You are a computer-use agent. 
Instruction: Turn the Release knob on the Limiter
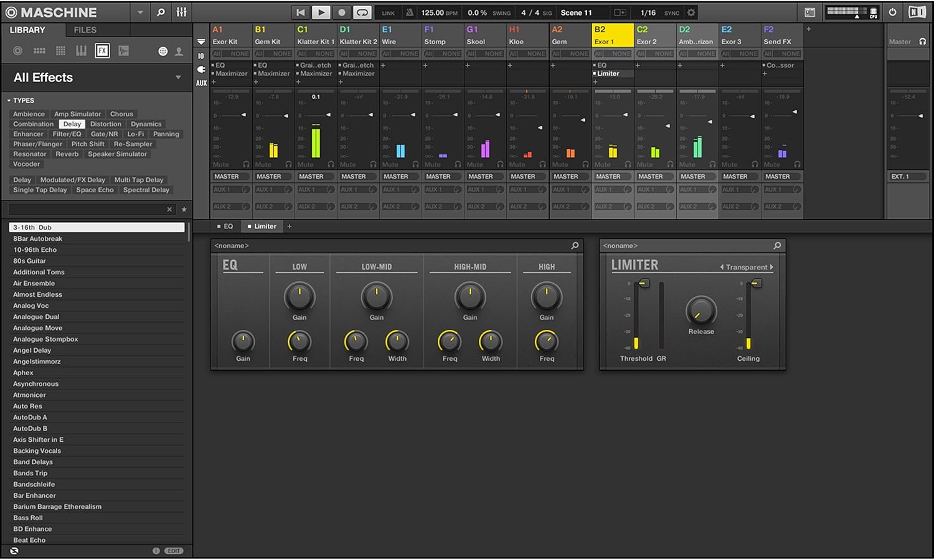coord(700,312)
